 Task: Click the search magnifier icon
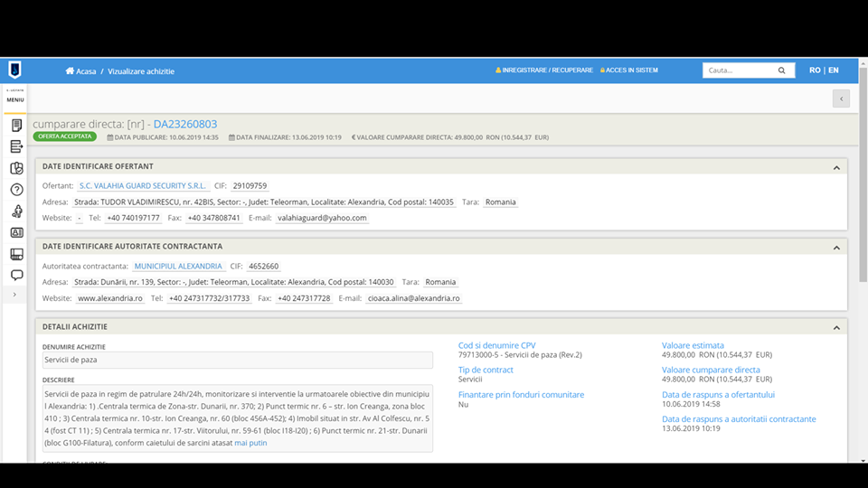coord(782,70)
